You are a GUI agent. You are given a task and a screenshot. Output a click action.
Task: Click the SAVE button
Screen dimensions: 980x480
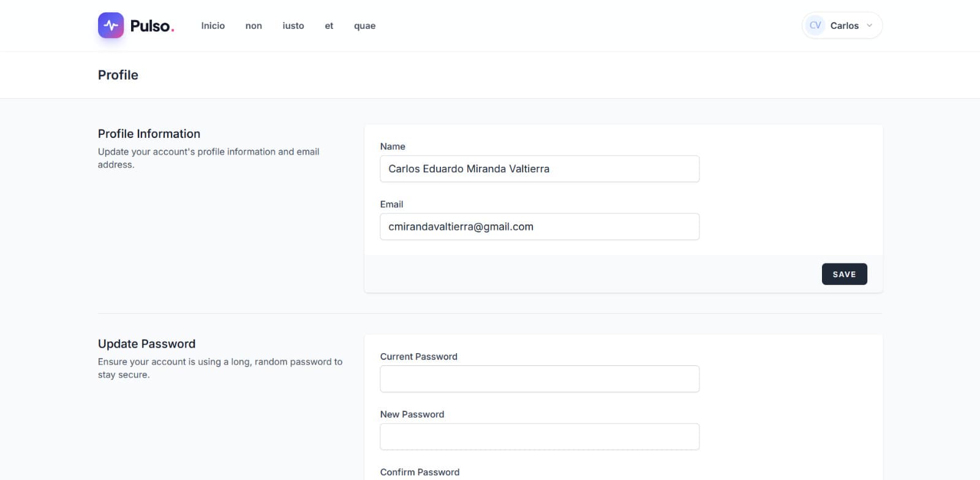844,274
